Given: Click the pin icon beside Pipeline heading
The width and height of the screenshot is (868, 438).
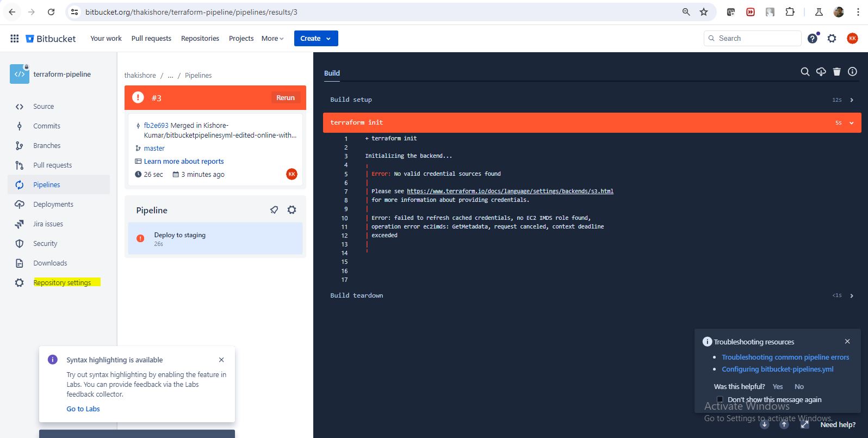Looking at the screenshot, I should pyautogui.click(x=274, y=210).
